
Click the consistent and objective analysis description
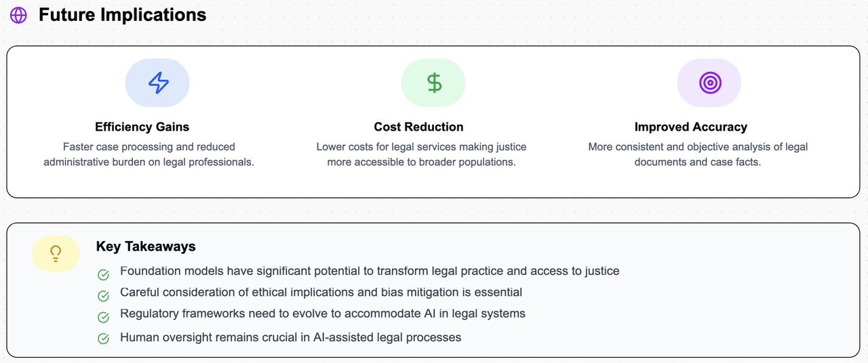(698, 154)
